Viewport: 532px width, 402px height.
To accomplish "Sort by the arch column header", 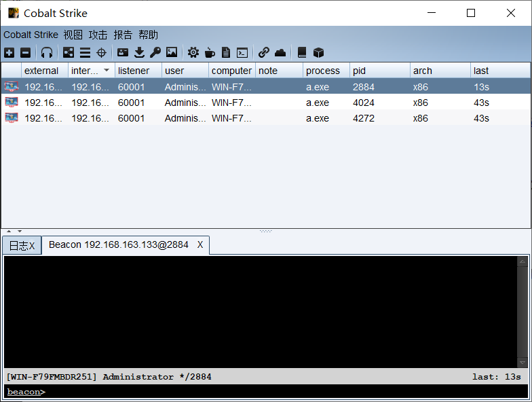I will (x=440, y=71).
